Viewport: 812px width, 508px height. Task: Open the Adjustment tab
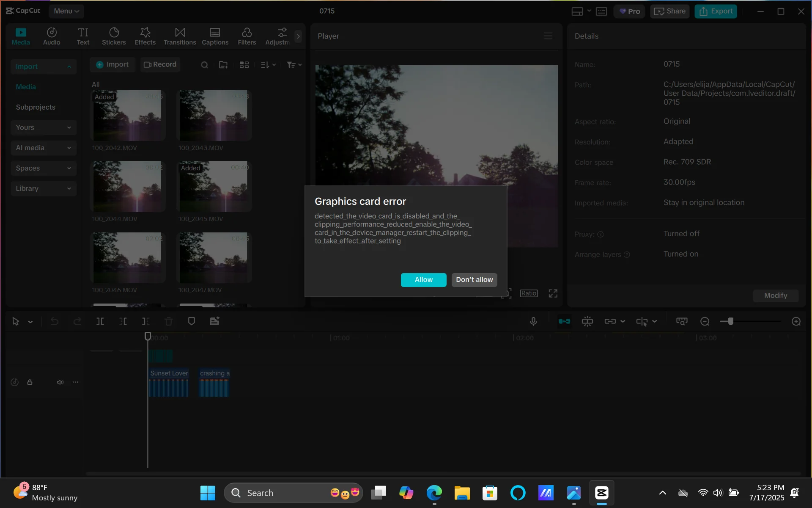(x=277, y=36)
